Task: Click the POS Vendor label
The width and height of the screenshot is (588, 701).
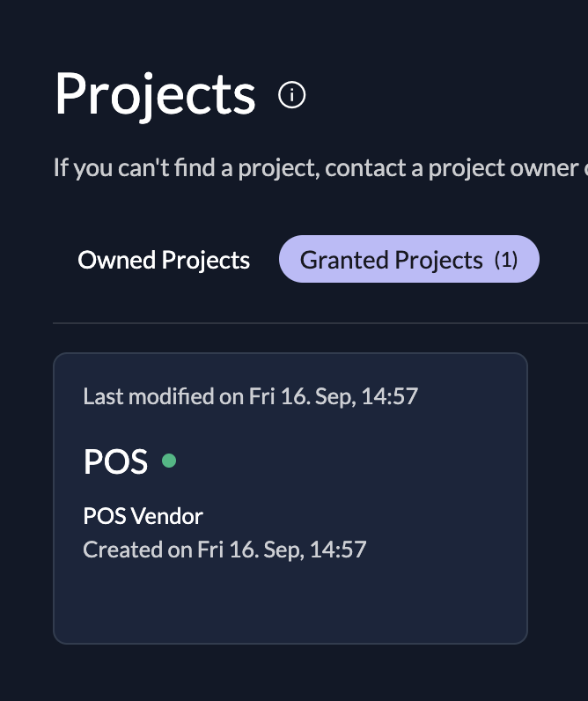Action: click(x=143, y=516)
